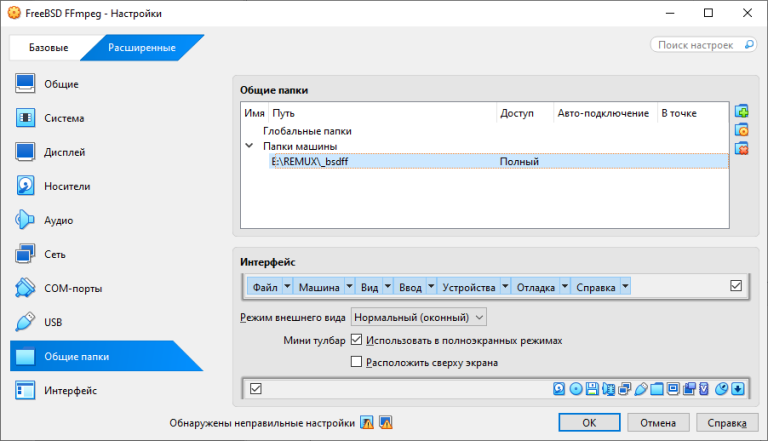Click the Поиск настроек search field
The height and width of the screenshot is (441, 768).
[703, 45]
